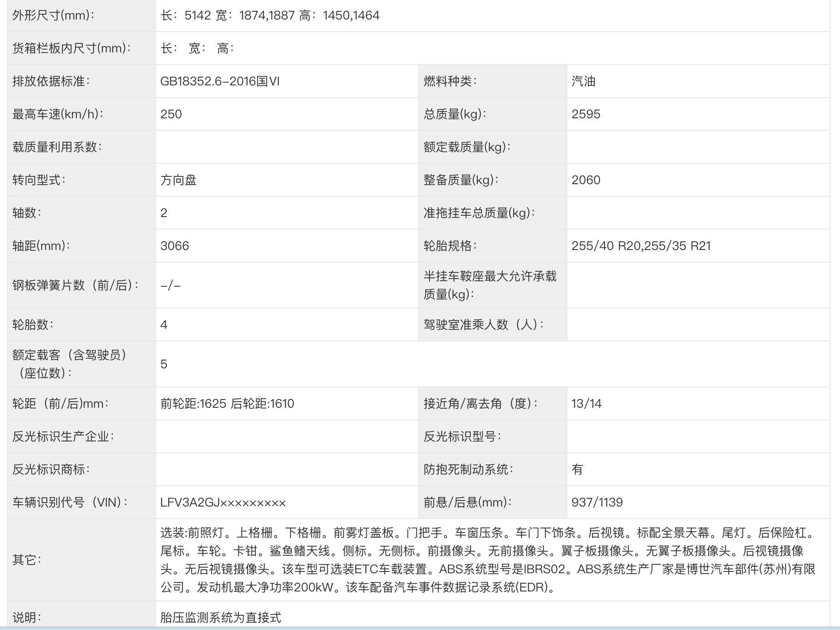Click the wheelbase value 3066
This screenshot has height=630, width=840.
[175, 246]
